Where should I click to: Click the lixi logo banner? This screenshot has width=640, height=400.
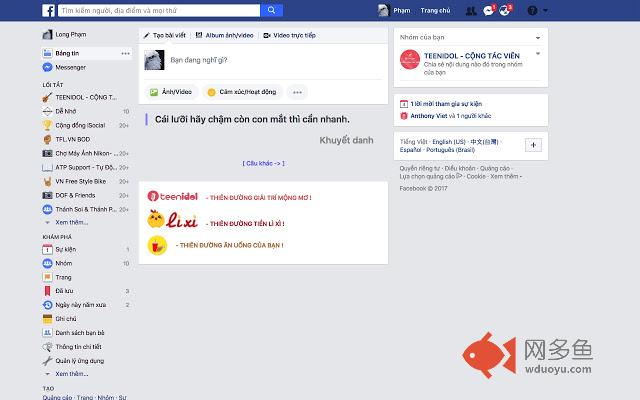(x=172, y=220)
